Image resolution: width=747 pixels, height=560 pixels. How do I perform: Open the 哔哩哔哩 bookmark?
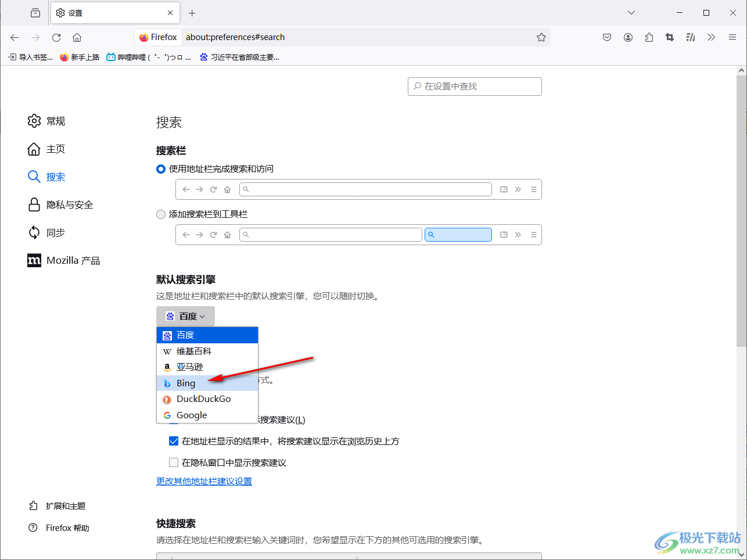(x=149, y=57)
